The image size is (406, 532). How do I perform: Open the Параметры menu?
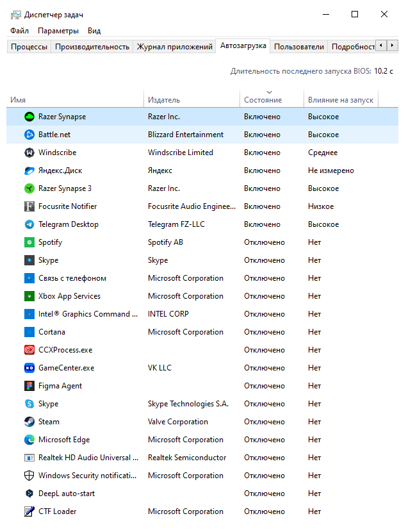58,31
